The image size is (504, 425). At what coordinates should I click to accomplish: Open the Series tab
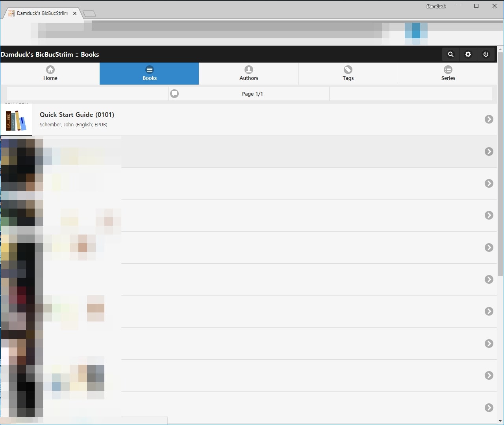click(x=448, y=74)
